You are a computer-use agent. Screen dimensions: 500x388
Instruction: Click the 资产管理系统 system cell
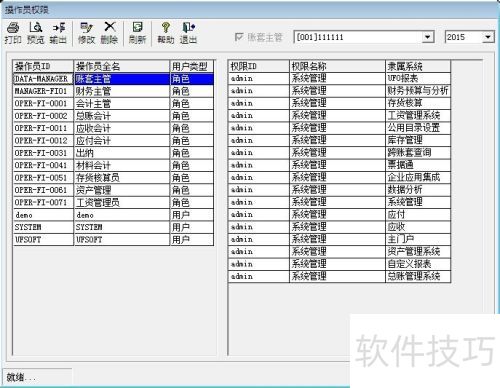coord(418,252)
